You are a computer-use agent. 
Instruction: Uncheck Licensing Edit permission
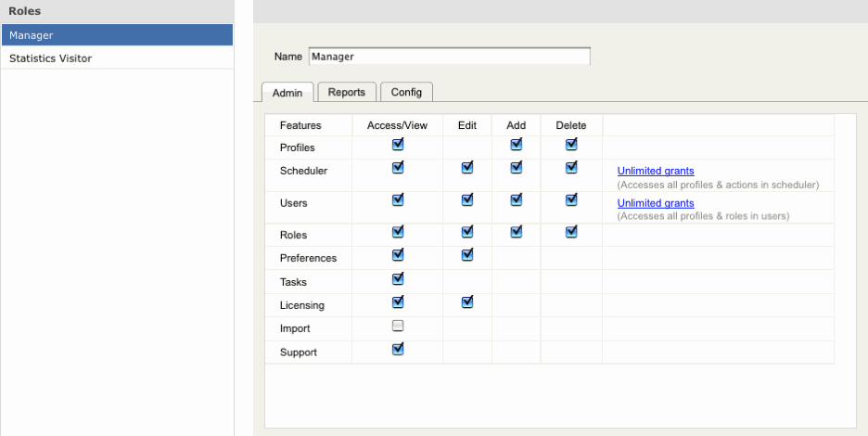pyautogui.click(x=467, y=301)
